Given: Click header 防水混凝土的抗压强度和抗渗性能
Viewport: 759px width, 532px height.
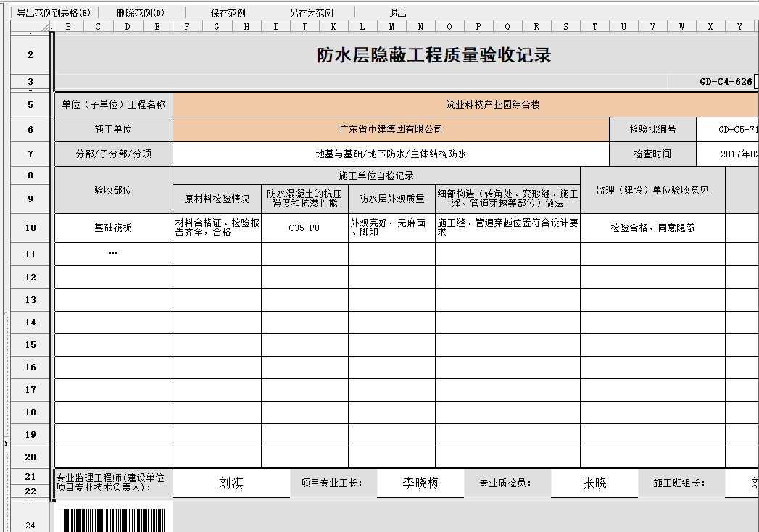Looking at the screenshot, I should (304, 199).
